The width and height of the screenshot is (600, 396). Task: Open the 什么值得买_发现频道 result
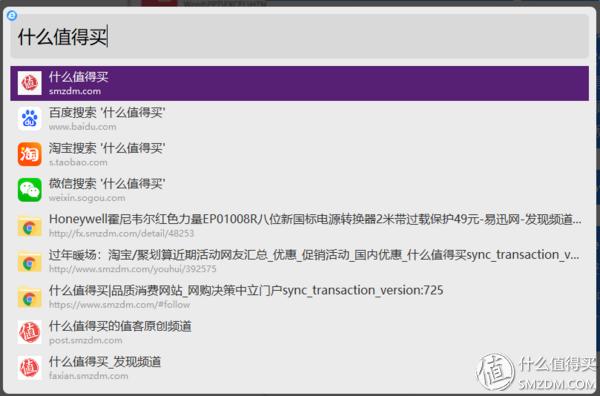pos(299,368)
